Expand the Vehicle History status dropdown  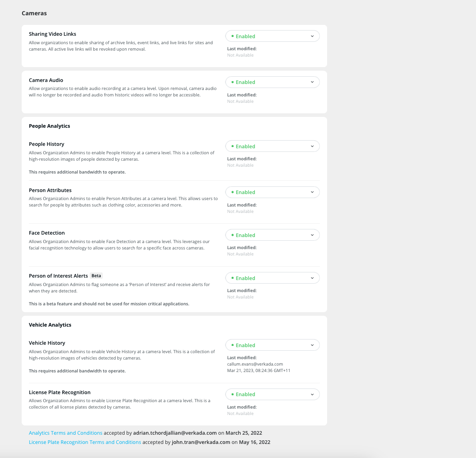click(272, 345)
